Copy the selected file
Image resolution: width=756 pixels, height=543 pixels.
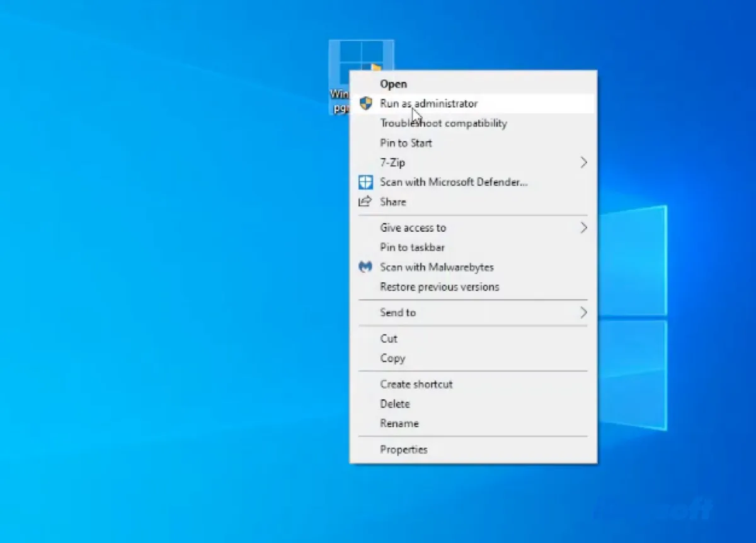tap(392, 358)
